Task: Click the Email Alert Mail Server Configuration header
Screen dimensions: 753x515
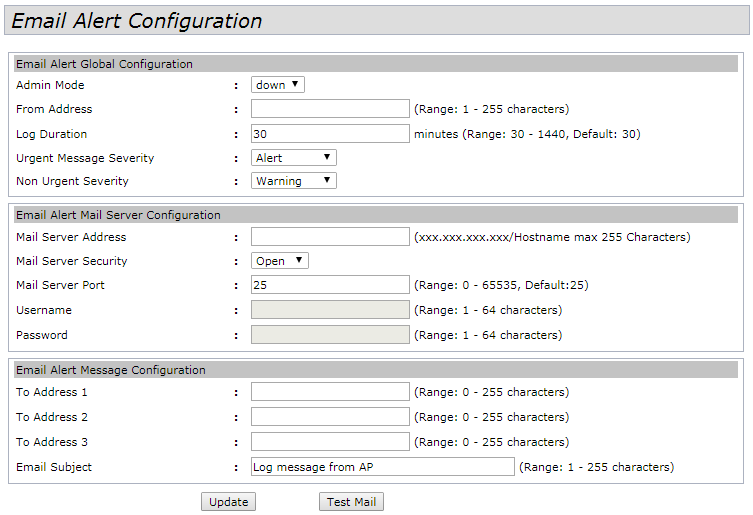Action: 119,215
